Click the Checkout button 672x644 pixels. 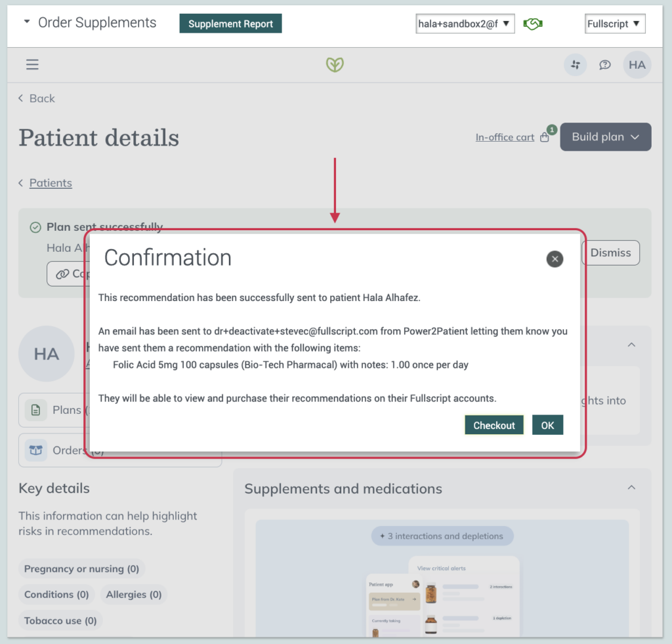tap(494, 425)
